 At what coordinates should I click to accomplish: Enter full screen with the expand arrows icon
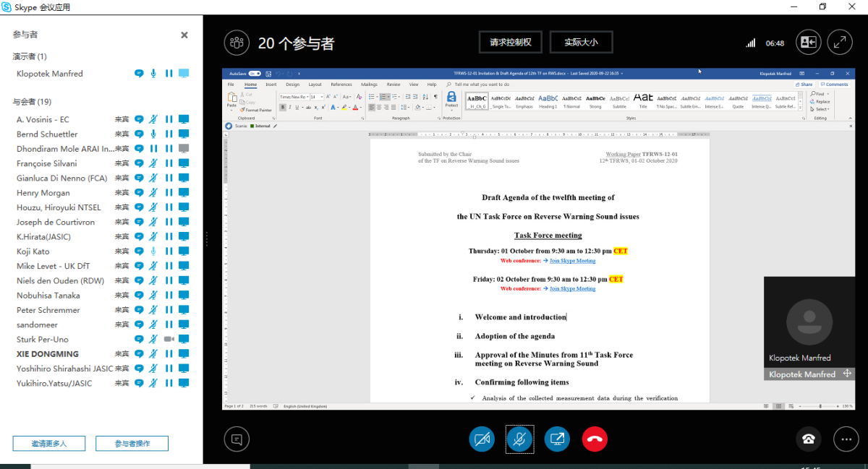point(840,43)
